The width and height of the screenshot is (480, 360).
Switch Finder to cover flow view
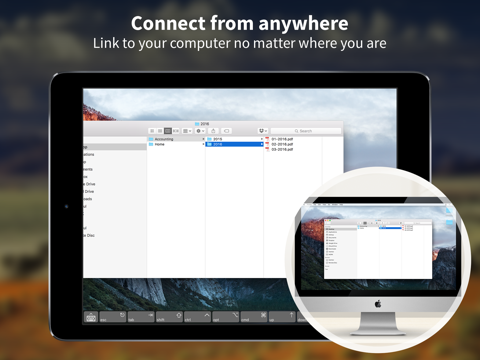click(176, 131)
